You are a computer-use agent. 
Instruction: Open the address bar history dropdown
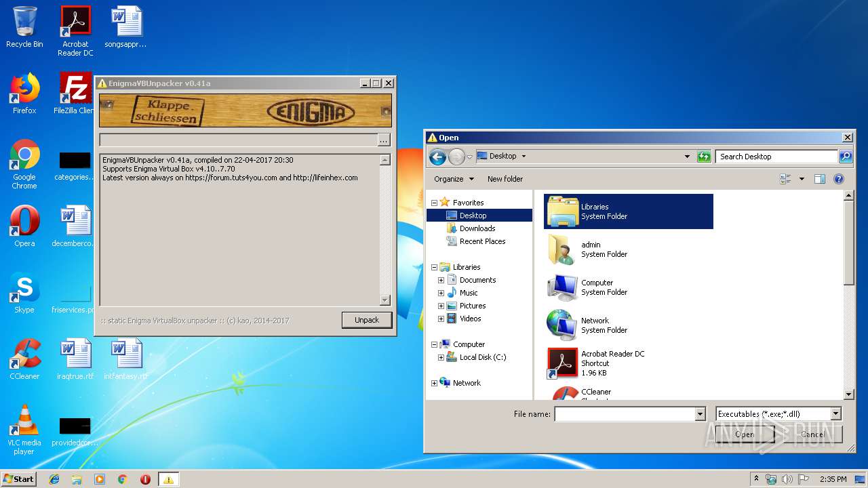687,157
